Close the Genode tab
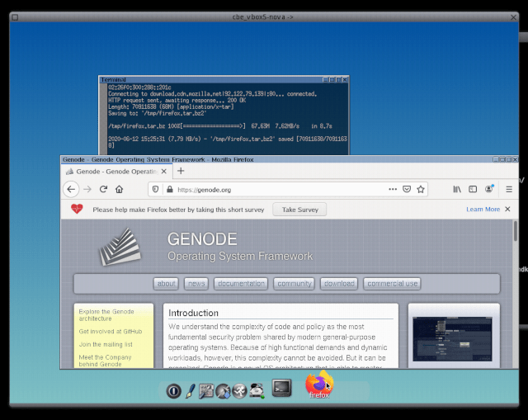 [x=164, y=172]
